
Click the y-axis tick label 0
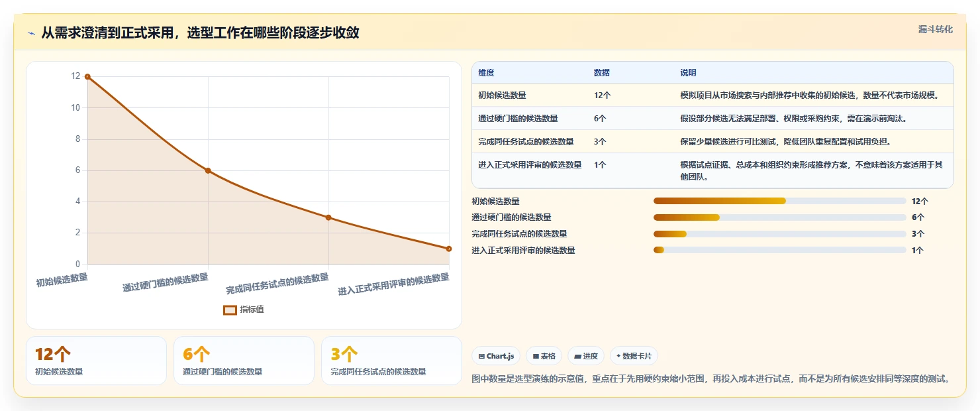(77, 264)
